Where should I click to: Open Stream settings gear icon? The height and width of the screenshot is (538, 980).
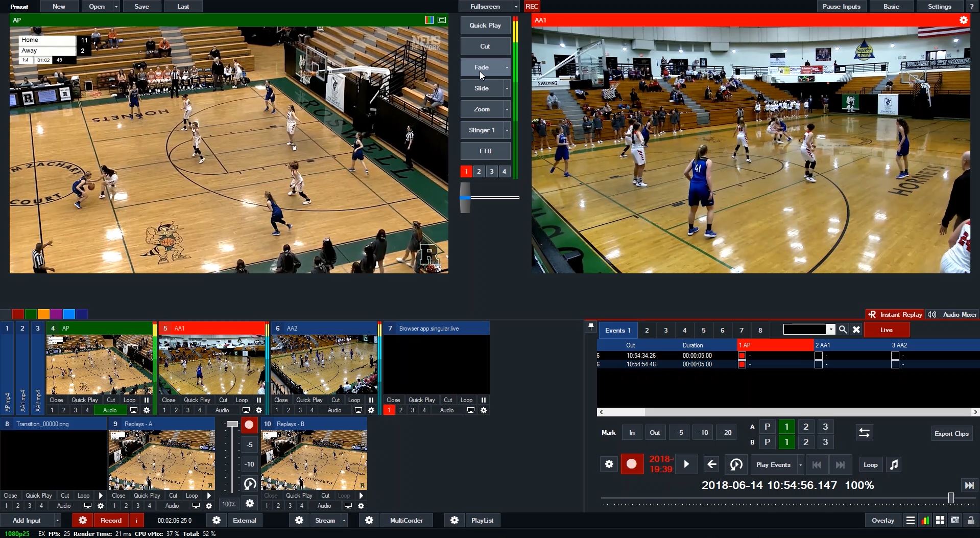[299, 521]
